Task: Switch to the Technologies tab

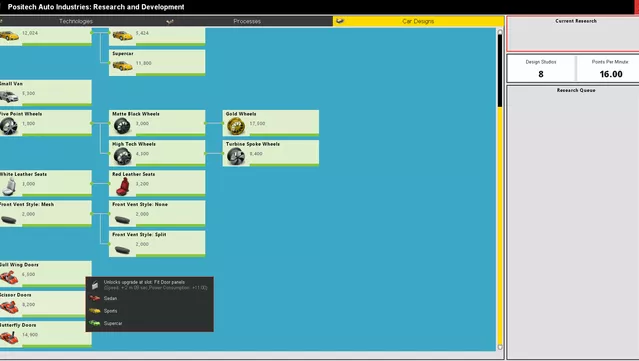Action: 76,21
